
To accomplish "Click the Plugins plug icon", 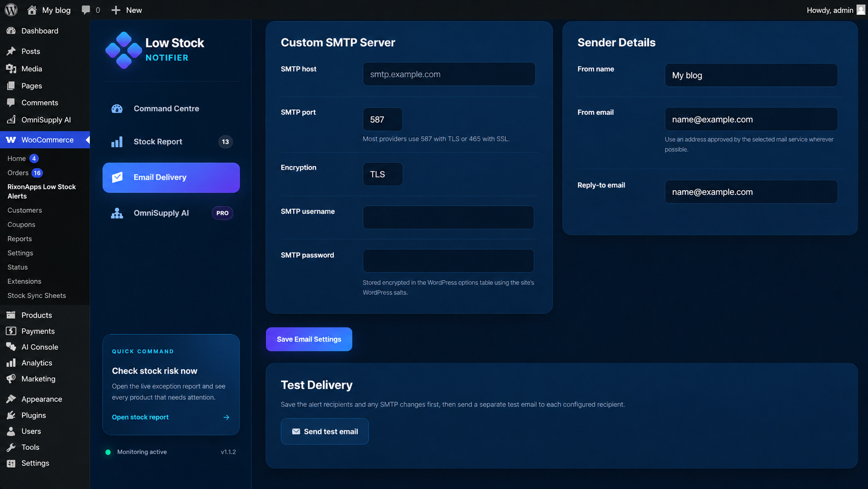I will coord(11,415).
